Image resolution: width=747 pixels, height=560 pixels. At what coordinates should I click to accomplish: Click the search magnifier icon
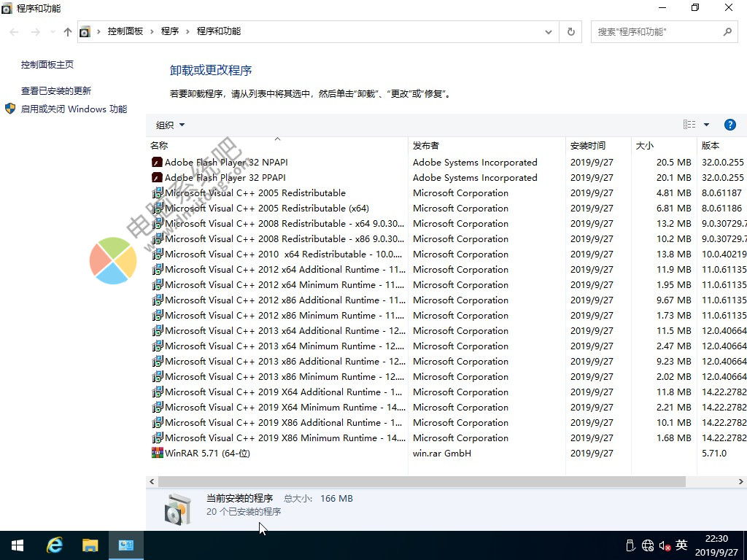pyautogui.click(x=727, y=32)
